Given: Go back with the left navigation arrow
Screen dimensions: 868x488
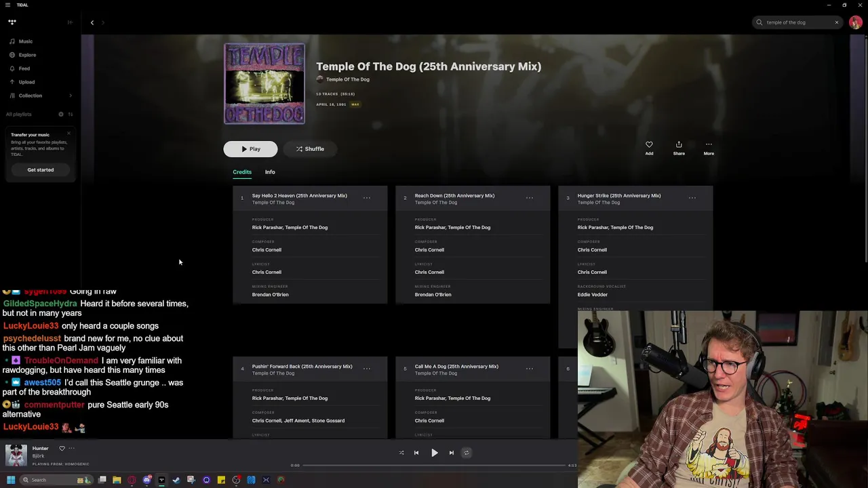Looking at the screenshot, I should pyautogui.click(x=92, y=22).
